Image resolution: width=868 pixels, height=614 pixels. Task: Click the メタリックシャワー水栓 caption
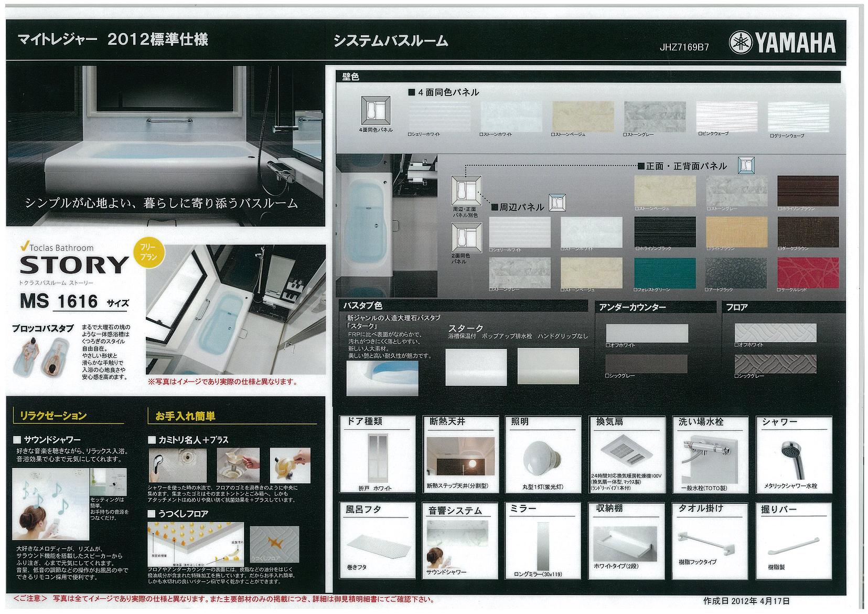click(x=791, y=486)
